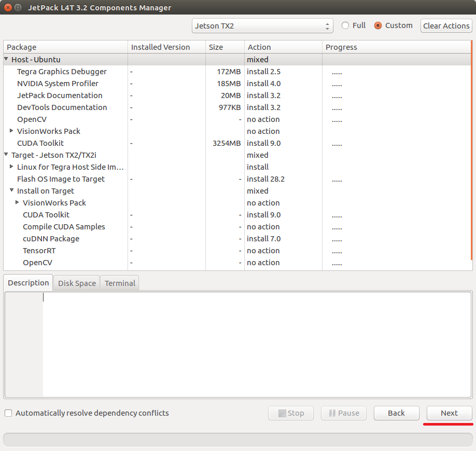This screenshot has height=451, width=476.
Task: Collapse the Install on Target group
Action: coord(12,191)
